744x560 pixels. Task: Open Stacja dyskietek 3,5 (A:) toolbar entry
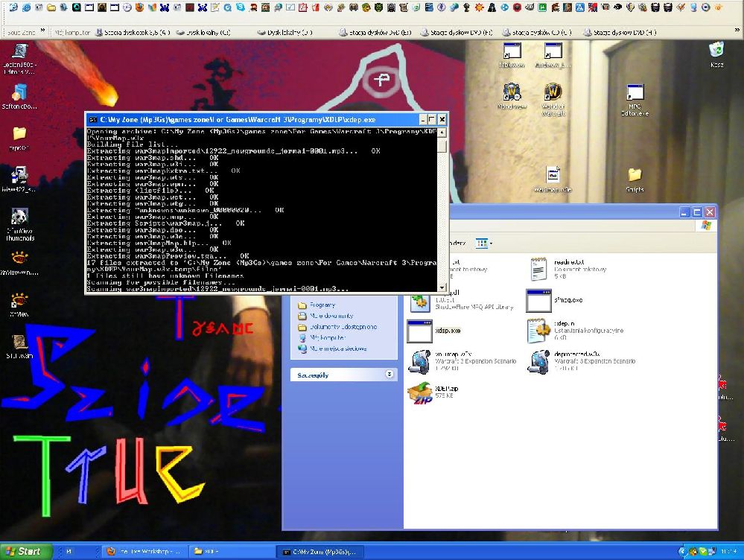tap(133, 32)
